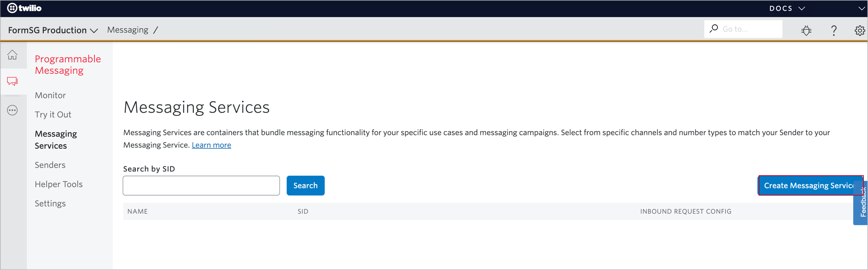Open Senders in the sidebar
This screenshot has height=270, width=868.
point(50,165)
